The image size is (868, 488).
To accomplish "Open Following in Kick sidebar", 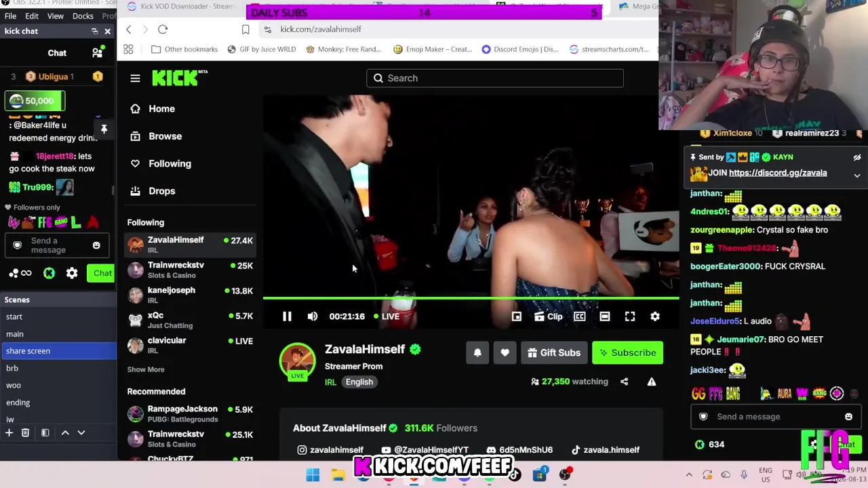I will [x=161, y=163].
